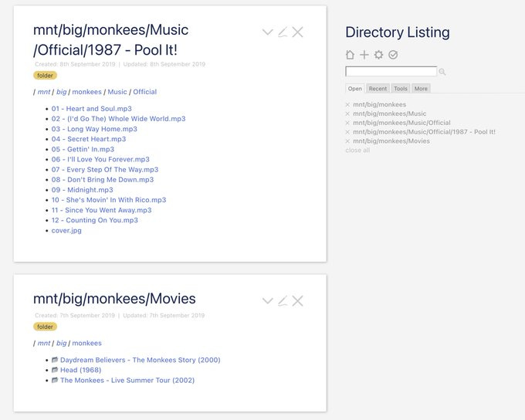
Task: Follow big breadcrumb in Movies tiddler
Action: [x=61, y=343]
